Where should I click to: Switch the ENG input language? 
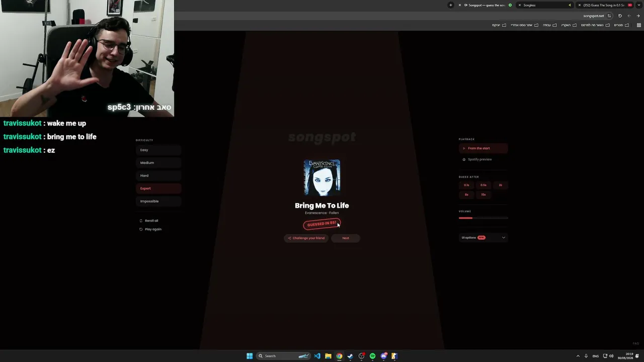(596, 356)
